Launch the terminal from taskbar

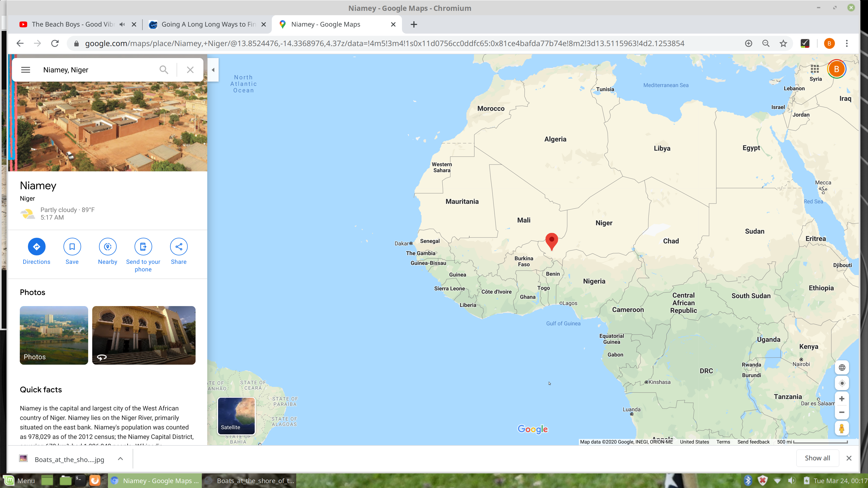pyautogui.click(x=80, y=481)
